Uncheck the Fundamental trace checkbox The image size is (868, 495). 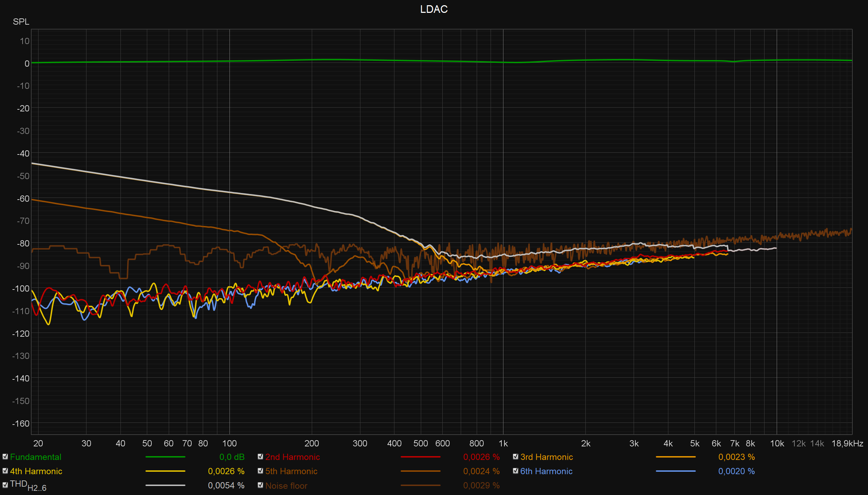point(5,457)
